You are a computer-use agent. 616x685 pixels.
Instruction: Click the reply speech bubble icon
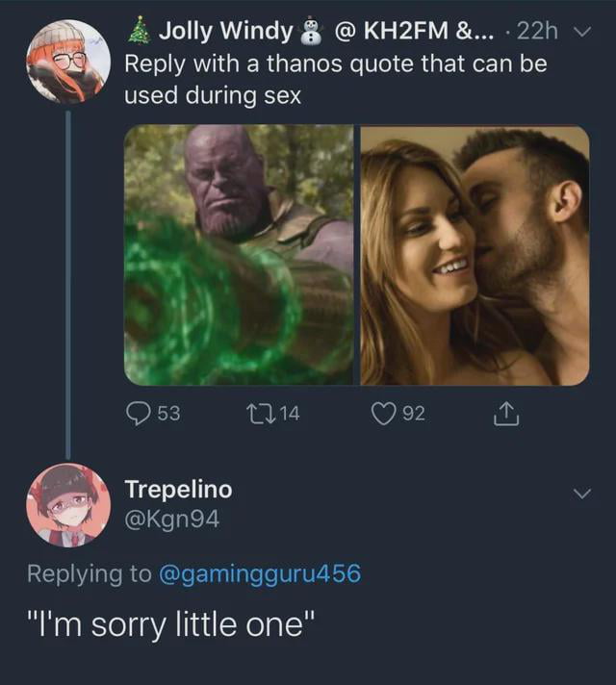pos(139,414)
